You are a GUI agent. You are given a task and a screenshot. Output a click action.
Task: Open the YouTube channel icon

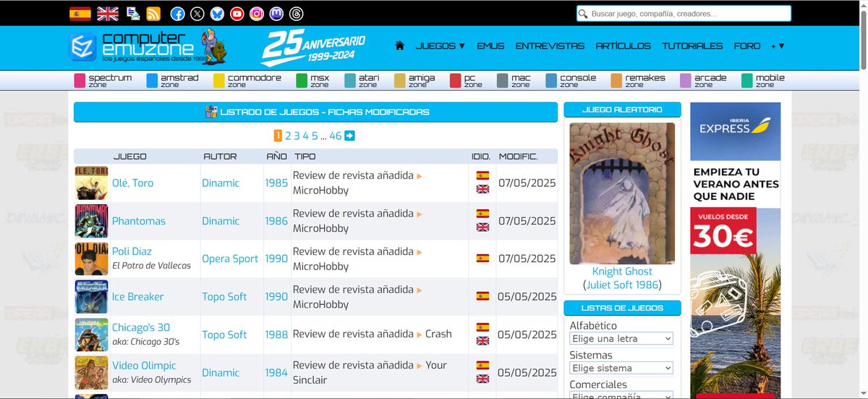click(x=237, y=13)
